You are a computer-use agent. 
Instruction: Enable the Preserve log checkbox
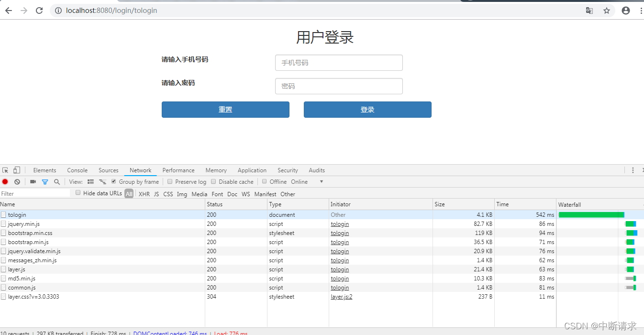coord(170,181)
